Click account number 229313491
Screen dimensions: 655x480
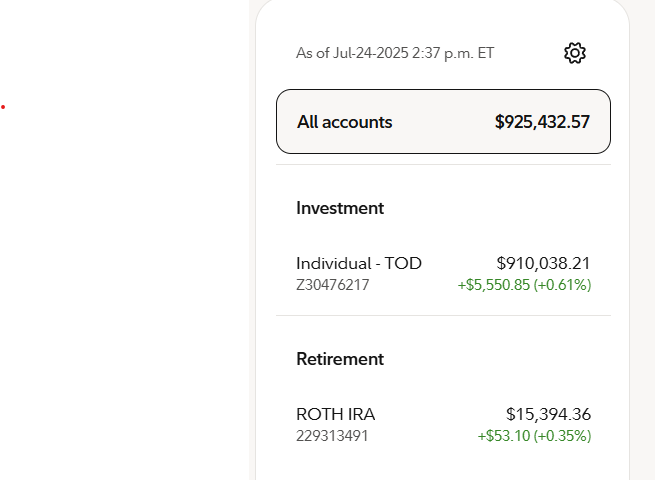point(332,436)
